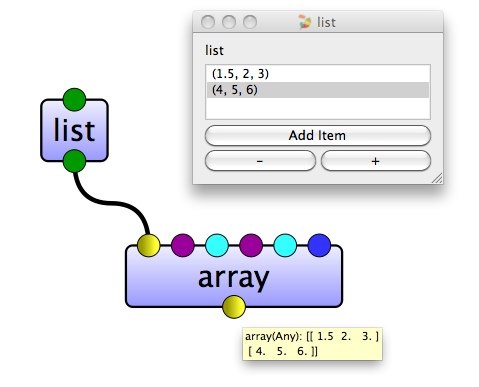The height and width of the screenshot is (387, 479).
Task: Click the plus button in list window
Action: point(376,161)
